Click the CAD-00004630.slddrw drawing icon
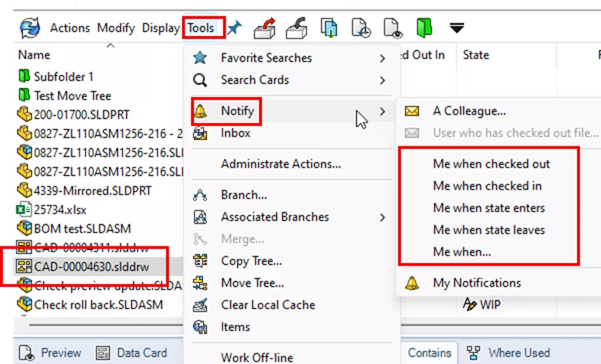601x364 pixels. (x=24, y=267)
